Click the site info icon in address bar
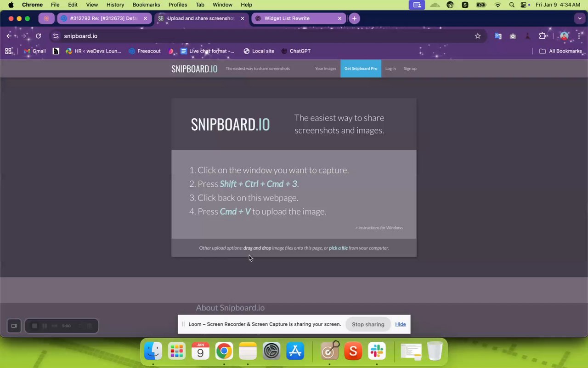The image size is (588, 368). tap(56, 36)
